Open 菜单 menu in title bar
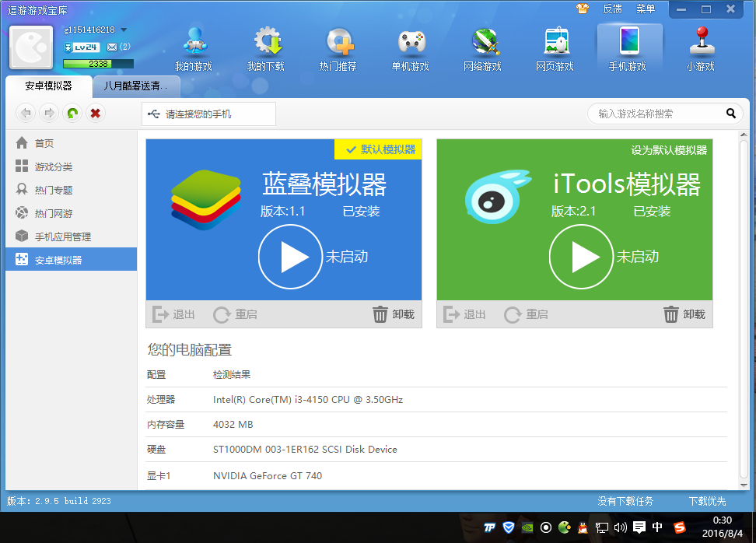Screen dimensions: 756x543 645,9
